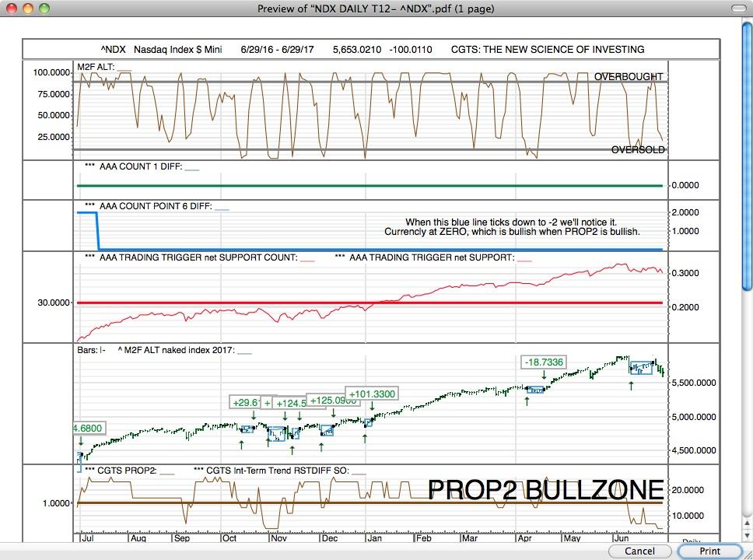
Task: Click the OVERSOLD label in the M2F panel
Action: coord(638,149)
